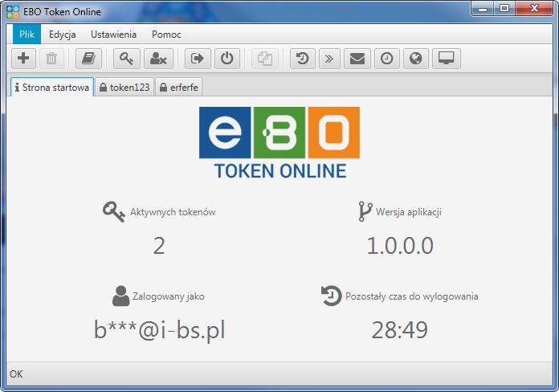Image resolution: width=559 pixels, height=392 pixels.
Task: Maximize the EBO Token Online window
Action: 504,9
